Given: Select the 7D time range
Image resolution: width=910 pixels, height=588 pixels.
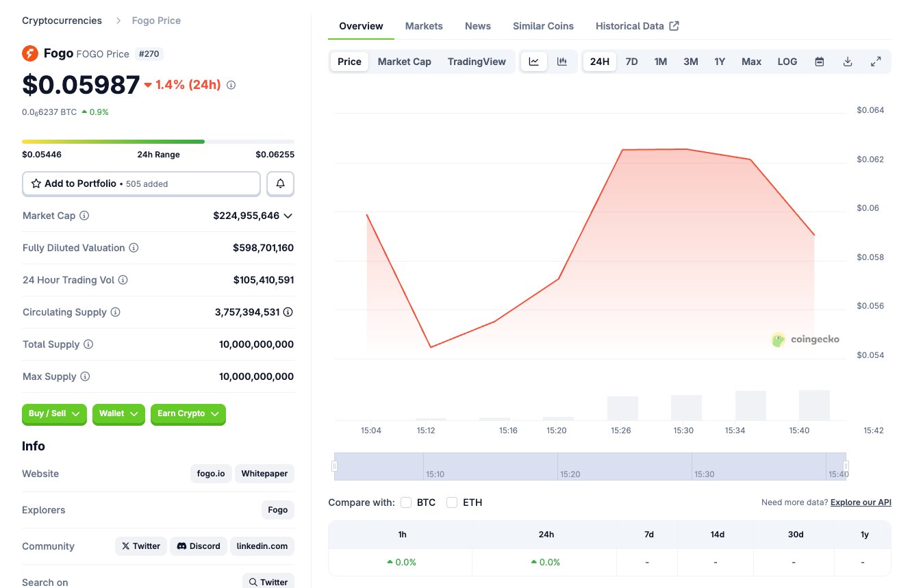Looking at the screenshot, I should coord(631,62).
